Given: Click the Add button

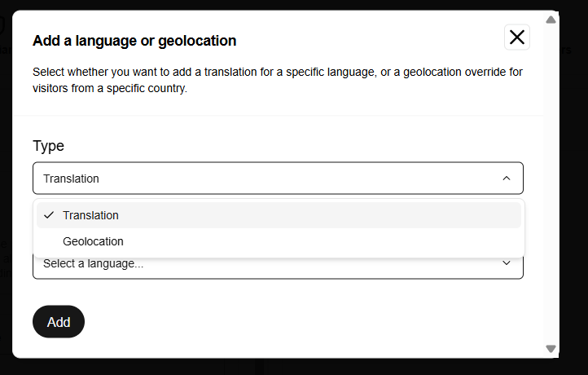Looking at the screenshot, I should pyautogui.click(x=59, y=322).
